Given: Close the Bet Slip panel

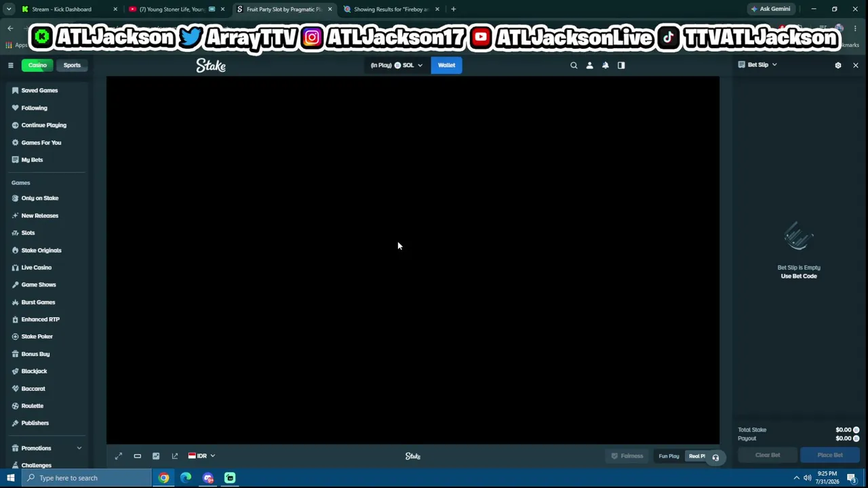Looking at the screenshot, I should point(856,65).
